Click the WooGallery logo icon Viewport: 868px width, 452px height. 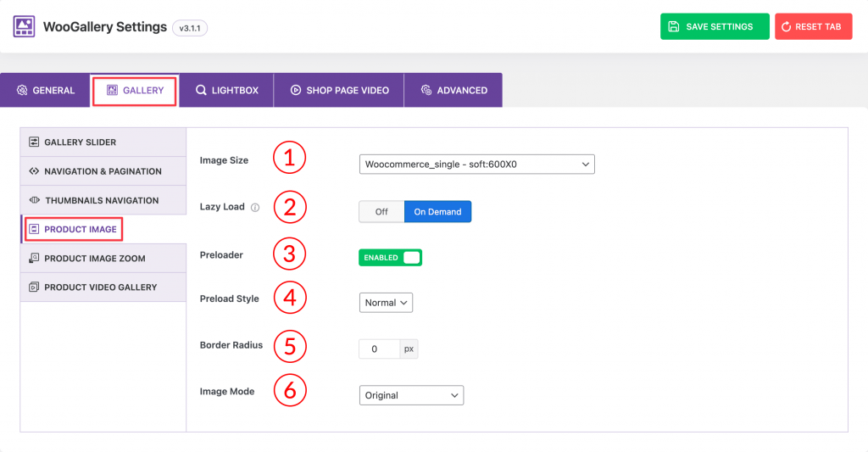(24, 26)
